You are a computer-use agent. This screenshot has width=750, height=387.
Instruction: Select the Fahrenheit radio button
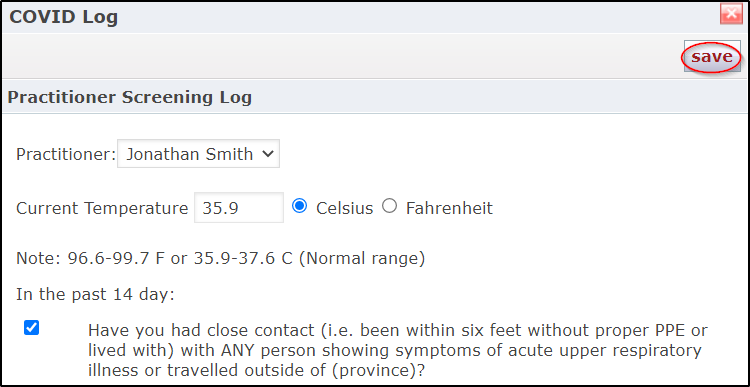(x=389, y=207)
